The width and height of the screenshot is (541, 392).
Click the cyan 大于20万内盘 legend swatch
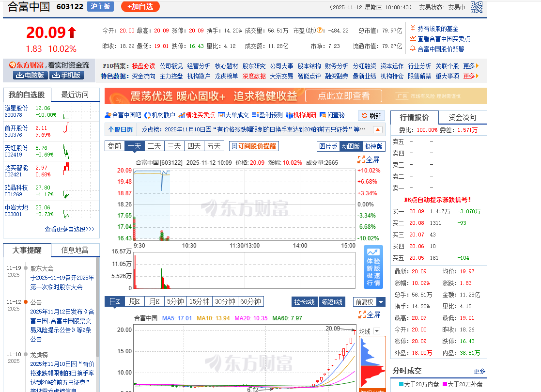401,384
